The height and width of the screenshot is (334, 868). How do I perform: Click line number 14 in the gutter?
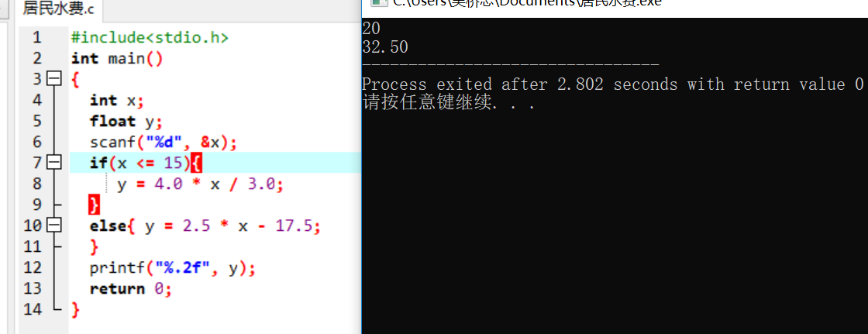[x=33, y=309]
